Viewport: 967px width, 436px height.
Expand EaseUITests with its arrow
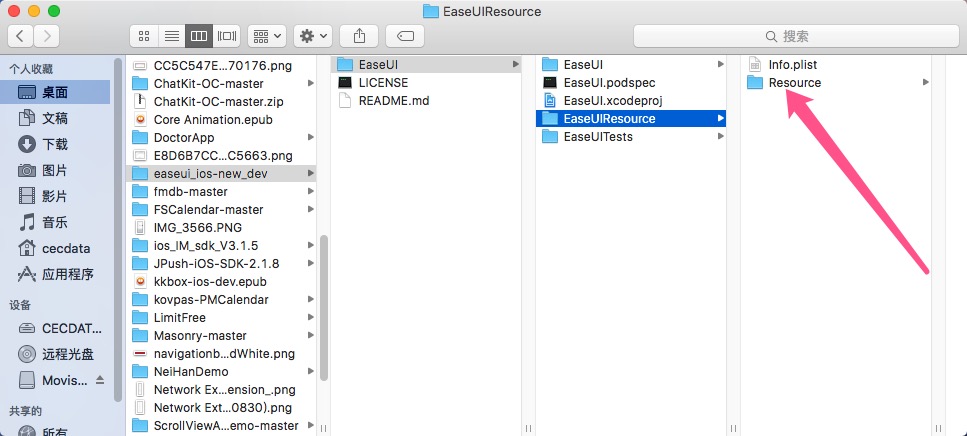(720, 136)
